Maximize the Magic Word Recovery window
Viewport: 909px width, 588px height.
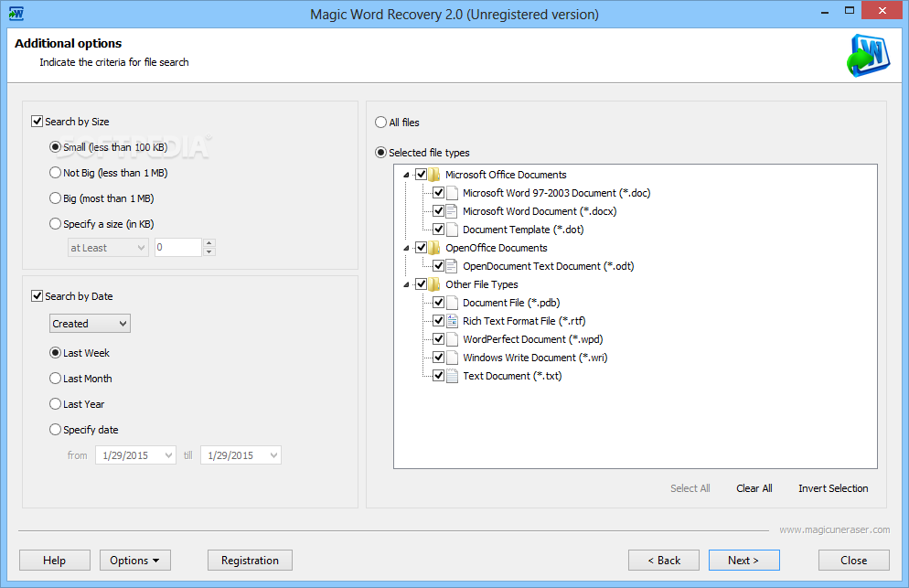pyautogui.click(x=850, y=11)
